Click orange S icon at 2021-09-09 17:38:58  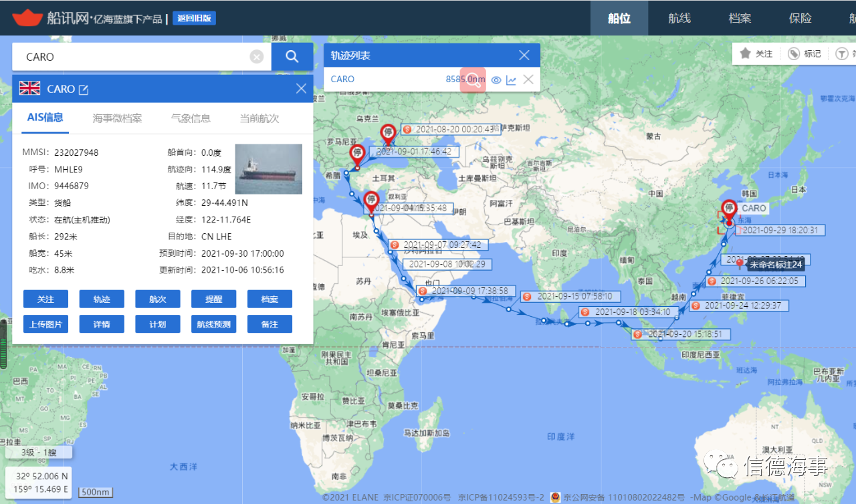click(423, 291)
